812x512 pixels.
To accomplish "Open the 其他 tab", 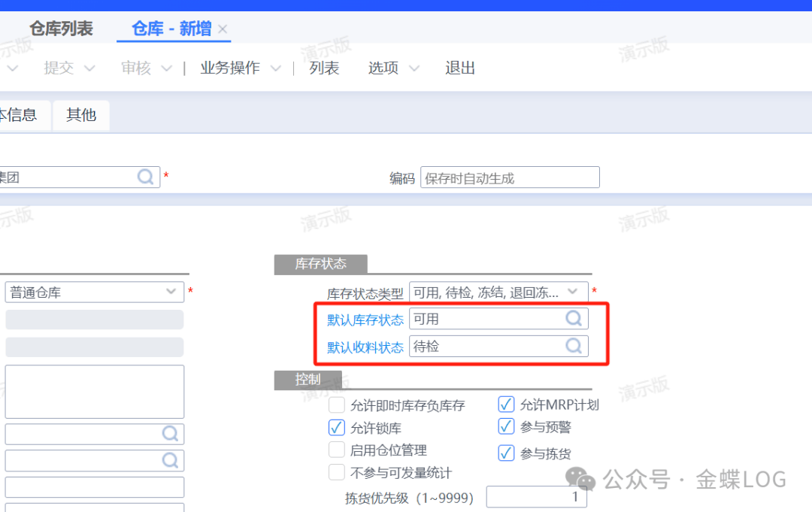I will (81, 115).
